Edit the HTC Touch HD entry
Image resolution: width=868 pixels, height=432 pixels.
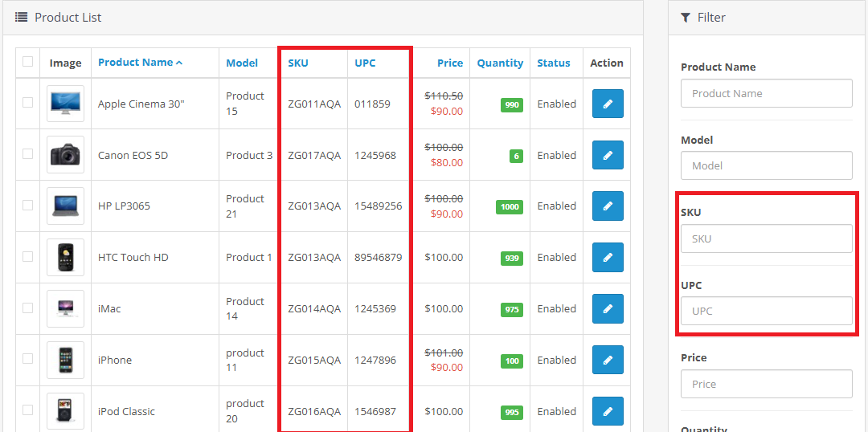tap(608, 258)
